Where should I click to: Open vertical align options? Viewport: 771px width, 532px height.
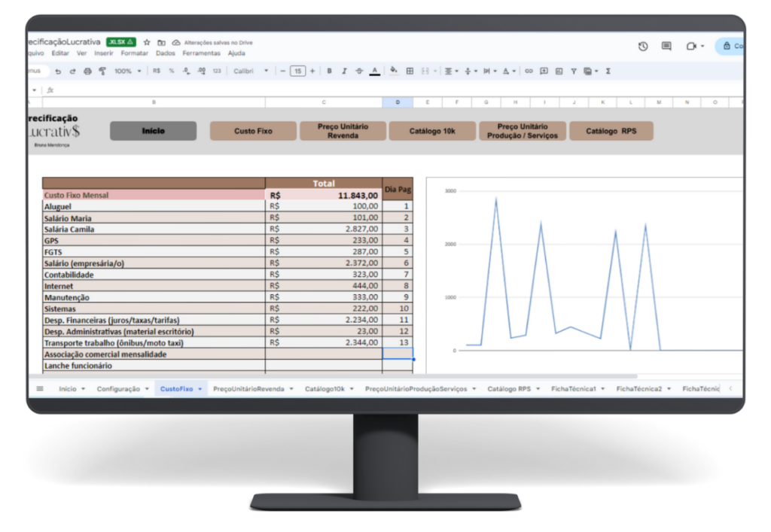coord(471,71)
